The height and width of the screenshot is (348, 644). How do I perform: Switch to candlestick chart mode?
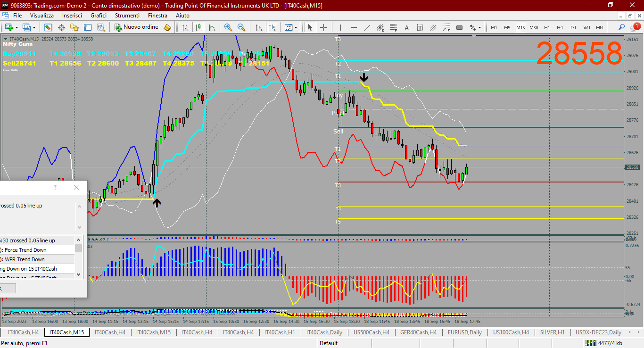[x=198, y=27]
